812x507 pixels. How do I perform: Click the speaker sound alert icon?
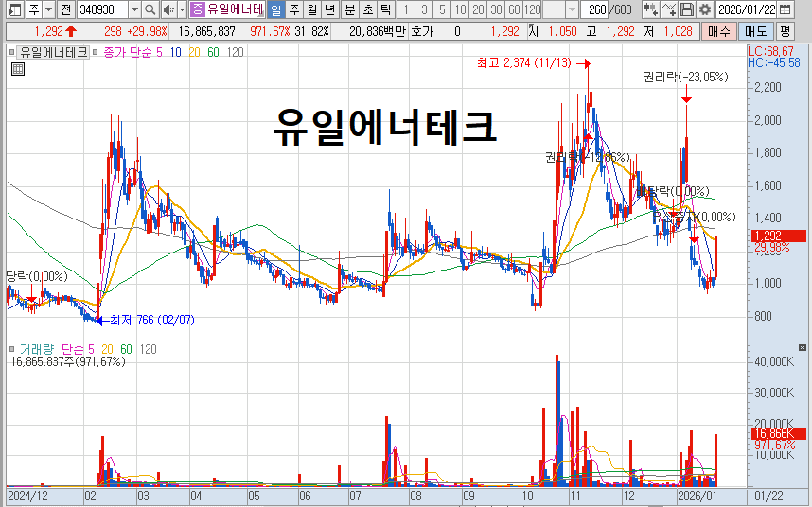click(x=168, y=9)
